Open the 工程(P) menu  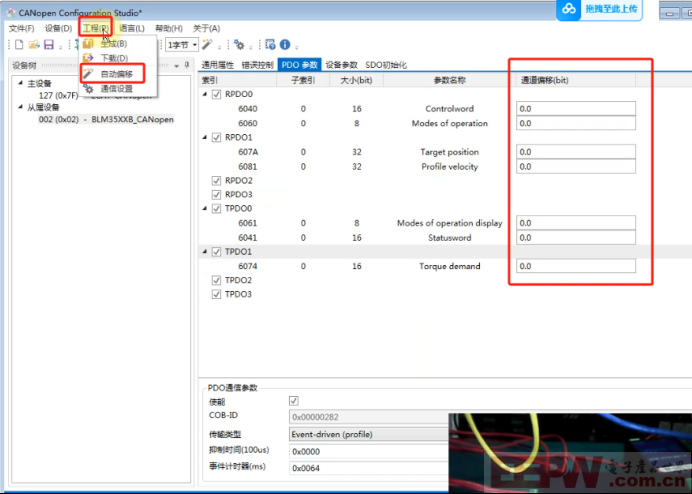95,28
